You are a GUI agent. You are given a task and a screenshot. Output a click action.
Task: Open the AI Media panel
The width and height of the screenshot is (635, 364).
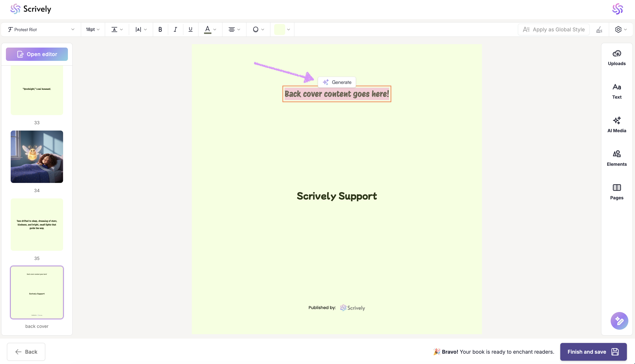(617, 125)
